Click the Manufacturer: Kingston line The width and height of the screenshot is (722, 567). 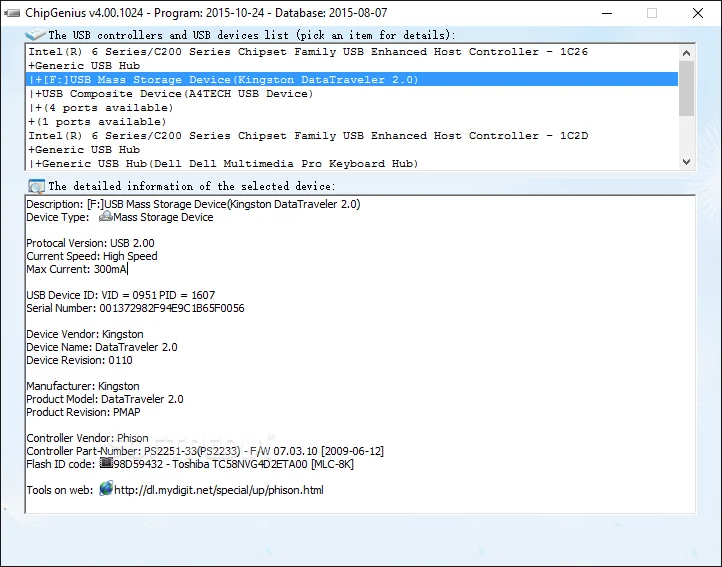pos(83,386)
